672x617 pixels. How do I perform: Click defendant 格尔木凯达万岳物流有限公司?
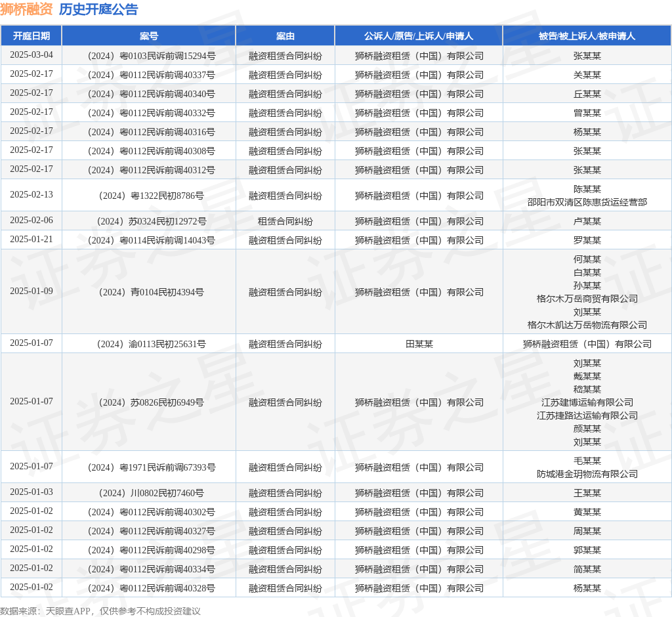pos(587,325)
